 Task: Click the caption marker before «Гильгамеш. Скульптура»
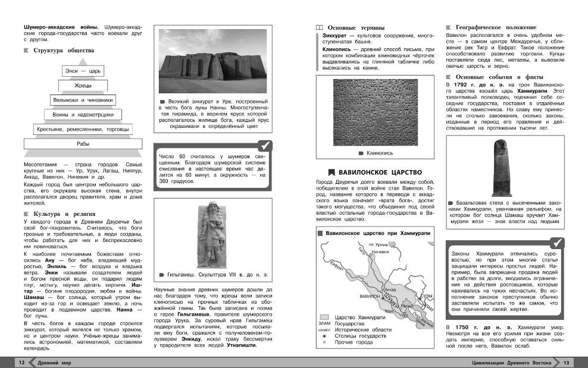[163, 275]
